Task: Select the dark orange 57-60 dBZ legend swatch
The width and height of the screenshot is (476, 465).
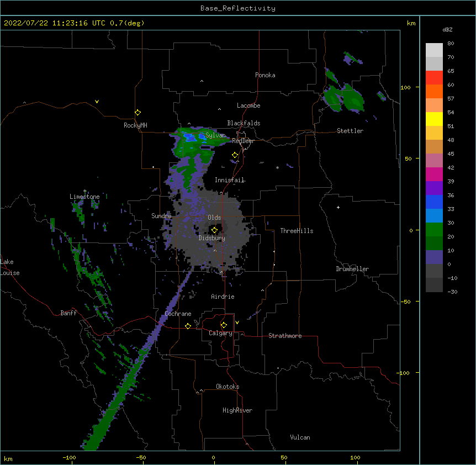Action: 434,91
